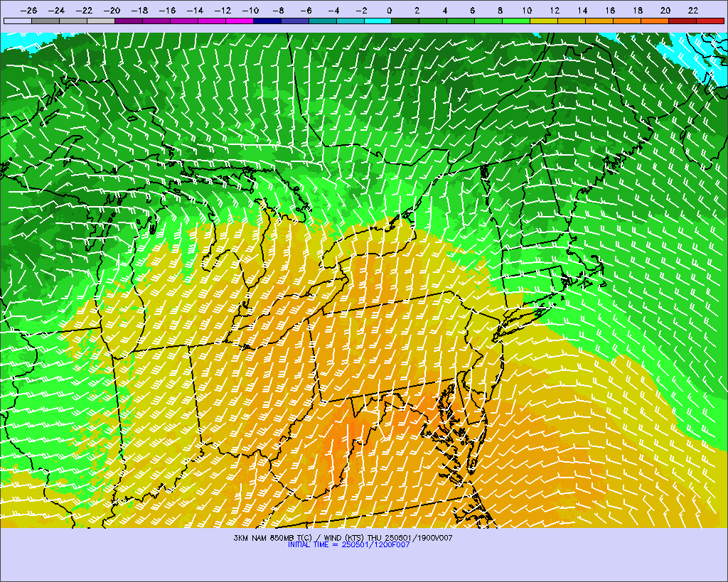Click the 16 scale label
The height and width of the screenshot is (582, 728).
click(610, 11)
